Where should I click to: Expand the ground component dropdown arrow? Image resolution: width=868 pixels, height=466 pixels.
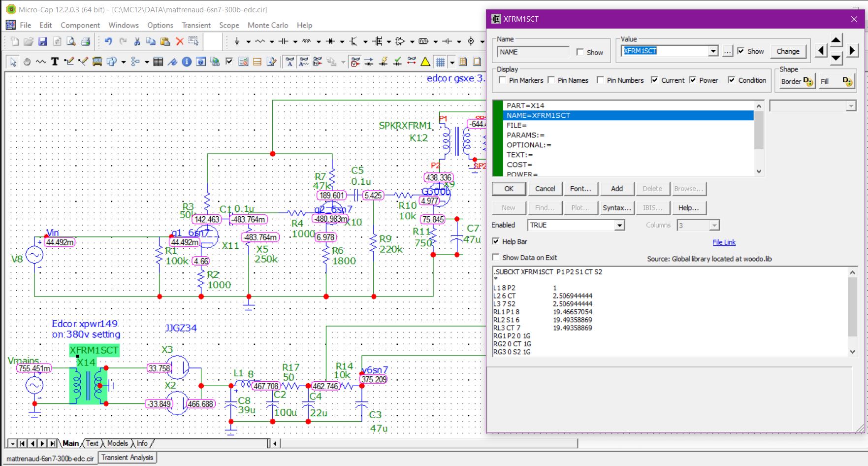point(248,41)
